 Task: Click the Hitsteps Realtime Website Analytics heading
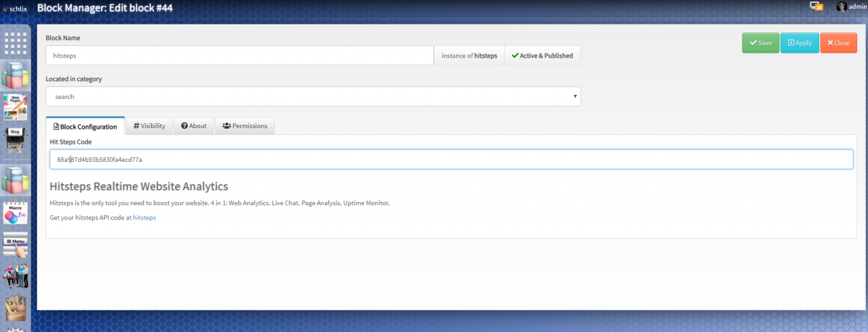(x=139, y=186)
